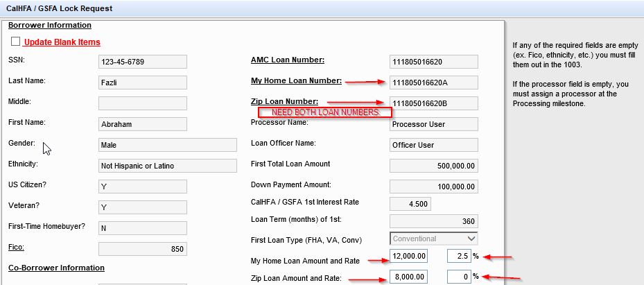Click the Ethnicity field
Image resolution: width=644 pixels, height=285 pixels.
[168, 166]
